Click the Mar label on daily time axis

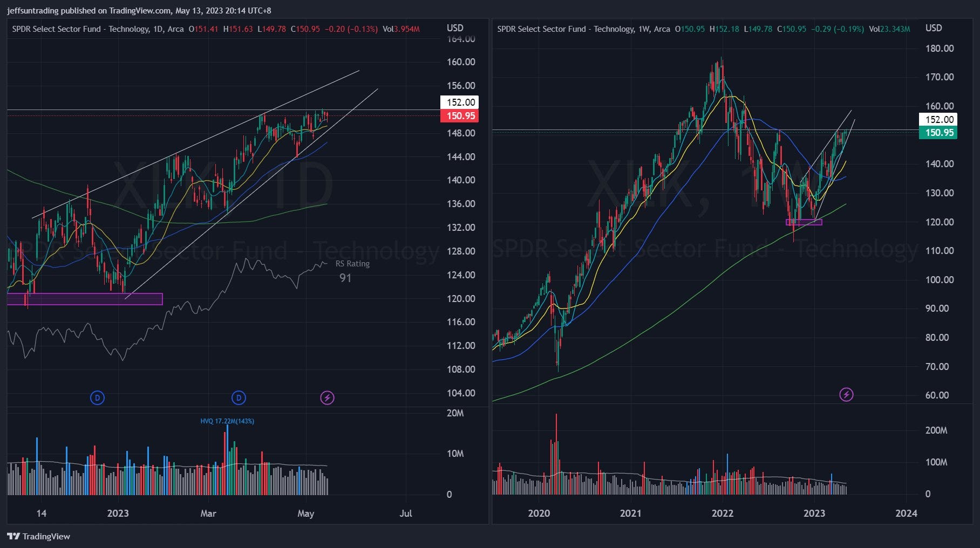point(208,513)
